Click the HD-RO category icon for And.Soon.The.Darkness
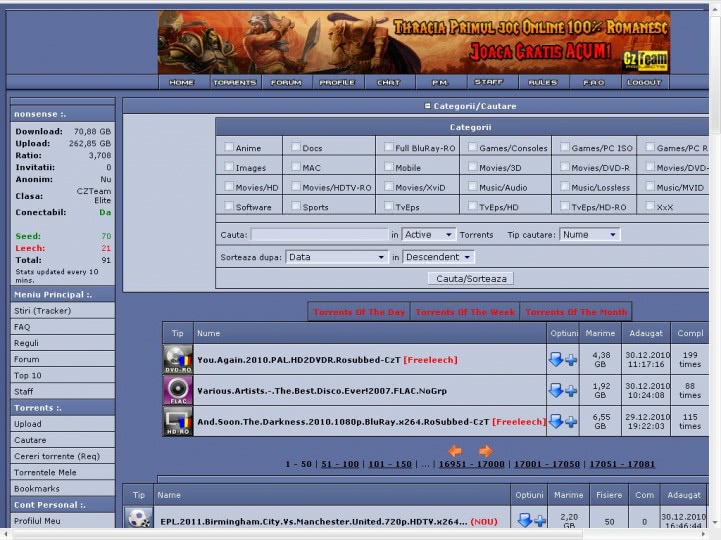Viewport: 721px width, 540px height. pyautogui.click(x=178, y=421)
